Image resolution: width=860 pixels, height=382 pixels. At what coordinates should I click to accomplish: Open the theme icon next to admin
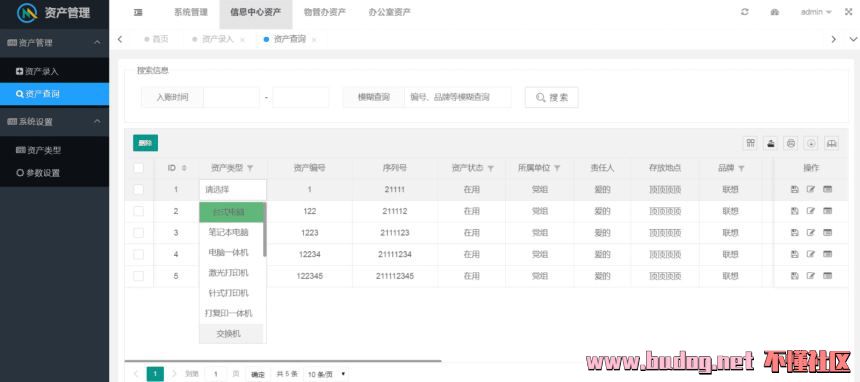click(774, 12)
